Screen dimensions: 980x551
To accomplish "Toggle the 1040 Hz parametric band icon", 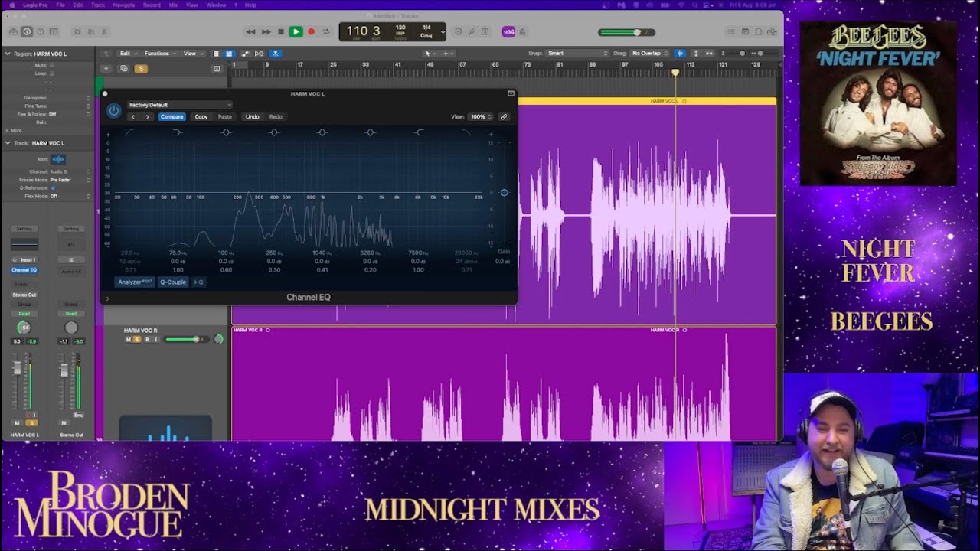I will [322, 132].
